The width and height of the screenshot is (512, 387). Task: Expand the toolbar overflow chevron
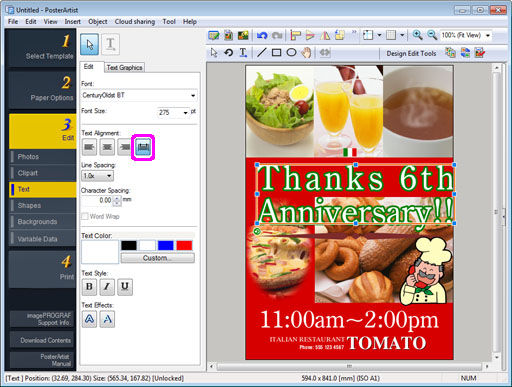354,32
